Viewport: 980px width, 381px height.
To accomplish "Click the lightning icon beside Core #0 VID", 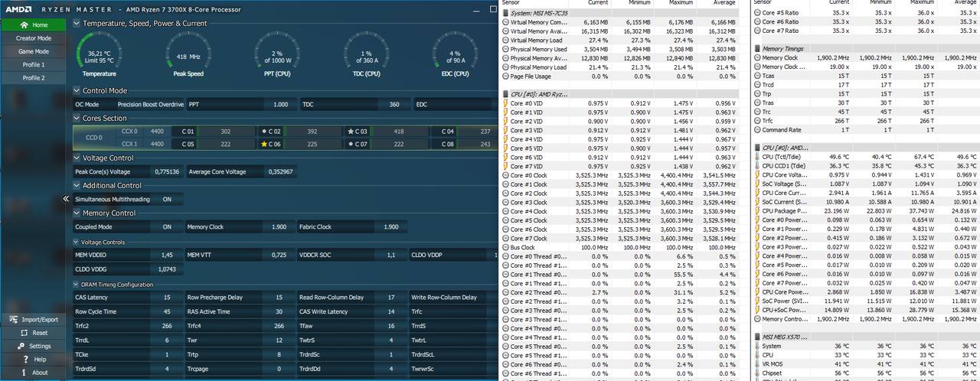I will pyautogui.click(x=506, y=103).
